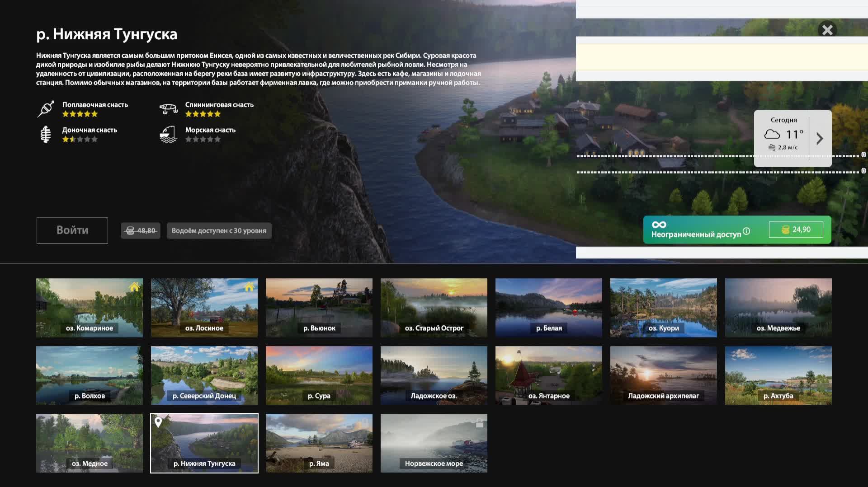Choose the р. Яма location
This screenshot has width=868, height=487.
(319, 443)
